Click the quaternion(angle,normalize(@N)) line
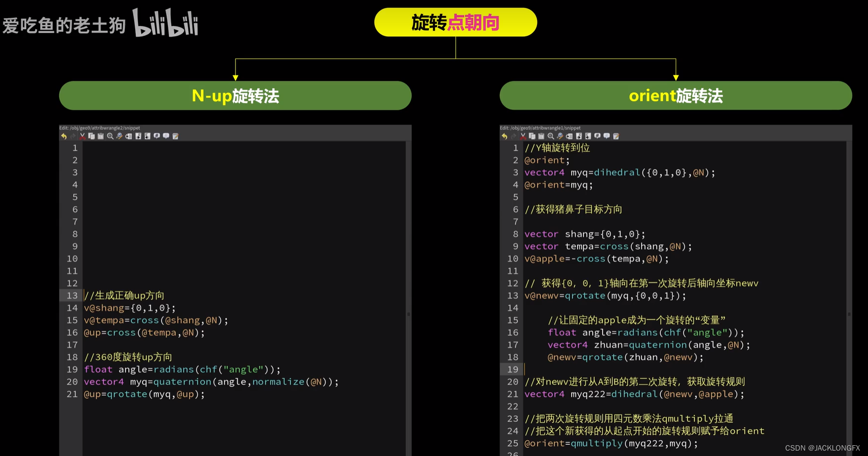Viewport: 868px width, 456px height. (x=211, y=382)
